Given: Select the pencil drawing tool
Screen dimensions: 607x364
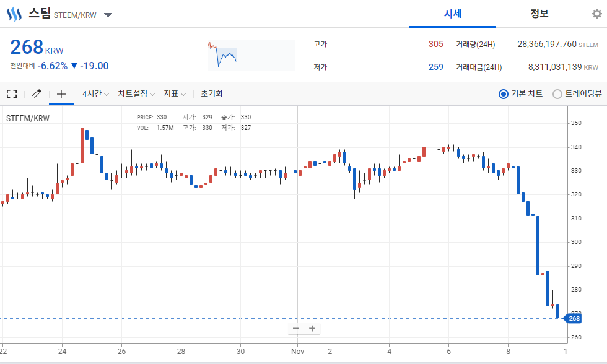Looking at the screenshot, I should pyautogui.click(x=37, y=93).
